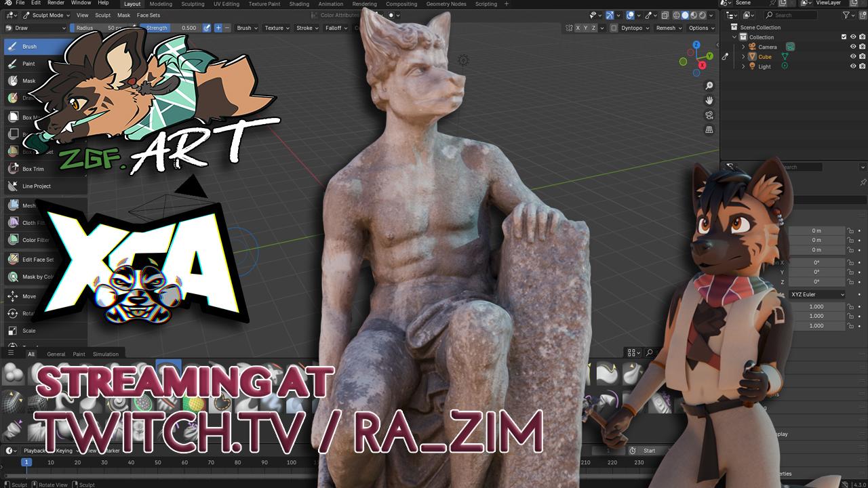Screen dimensions: 868x488
Task: Expand the Texture settings popover
Action: [x=277, y=28]
